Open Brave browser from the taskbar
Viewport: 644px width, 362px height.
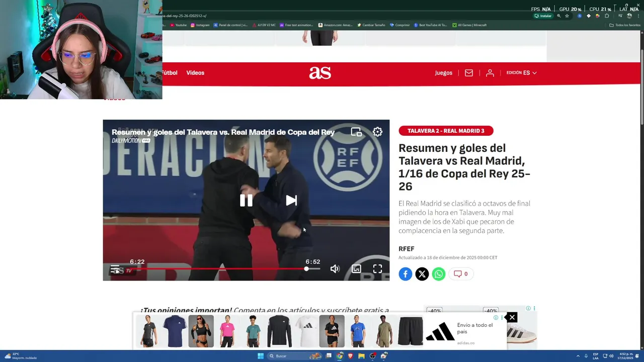pos(351,356)
